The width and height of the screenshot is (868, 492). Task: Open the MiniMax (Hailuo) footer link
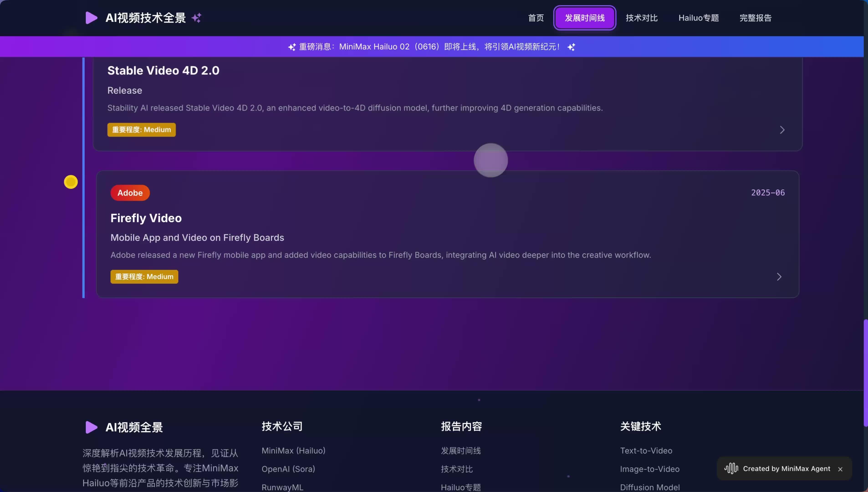pos(293,451)
